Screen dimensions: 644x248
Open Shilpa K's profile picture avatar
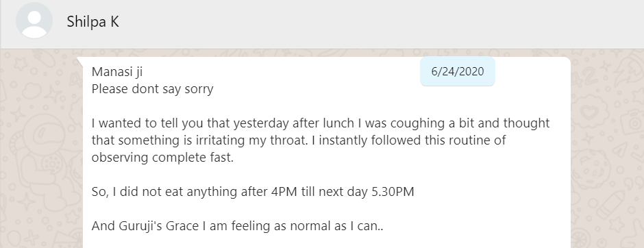(34, 21)
